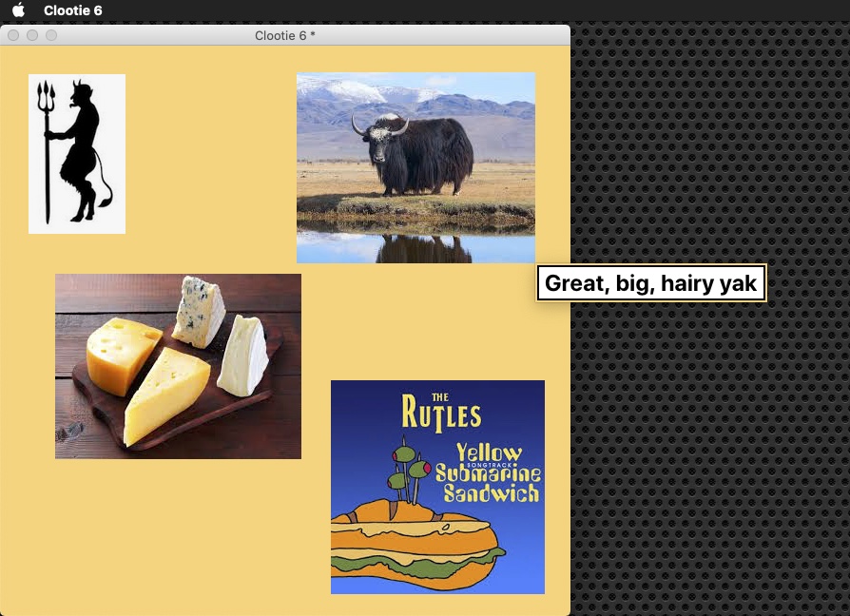Screen dimensions: 850x616
Task: Select the devil silhouette image
Action: click(x=77, y=154)
